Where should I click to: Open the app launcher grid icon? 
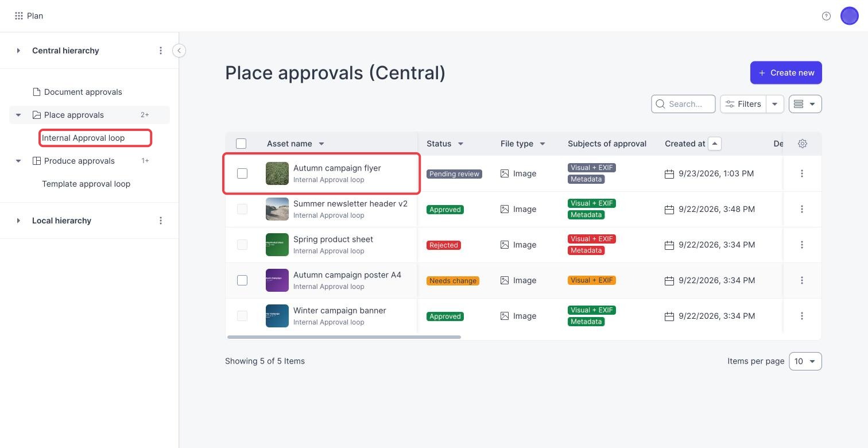click(19, 16)
